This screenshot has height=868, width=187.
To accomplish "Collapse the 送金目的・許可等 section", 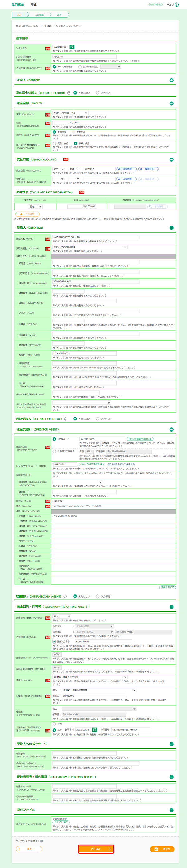I will (171, 607).
